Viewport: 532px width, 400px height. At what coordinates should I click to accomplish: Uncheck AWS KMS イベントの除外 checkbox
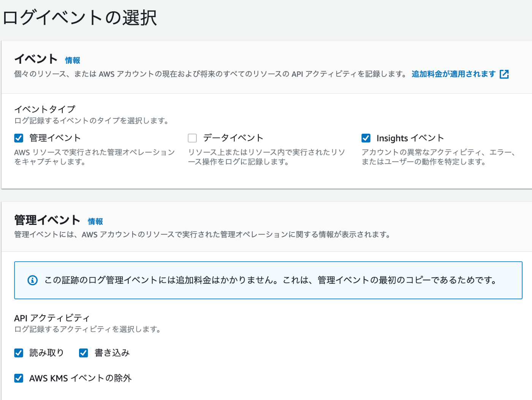tap(19, 378)
